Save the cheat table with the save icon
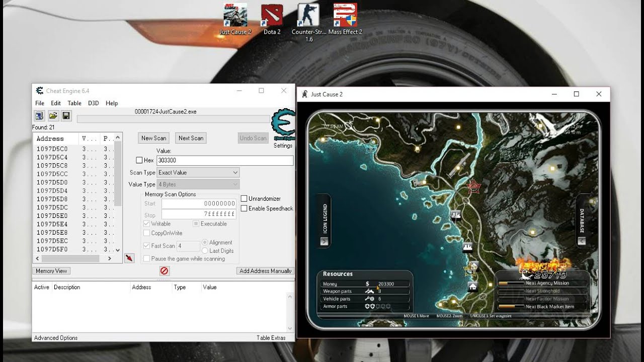The width and height of the screenshot is (644, 362). pos(66,116)
